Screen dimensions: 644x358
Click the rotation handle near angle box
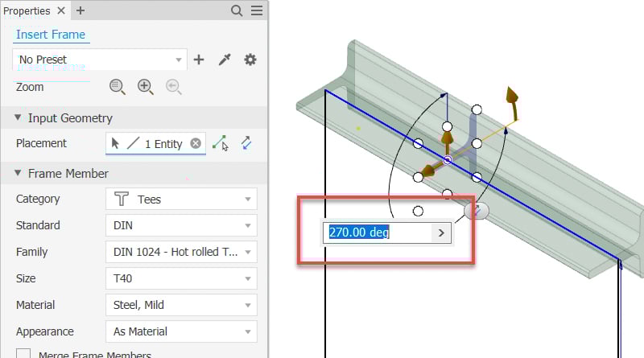pyautogui.click(x=477, y=211)
